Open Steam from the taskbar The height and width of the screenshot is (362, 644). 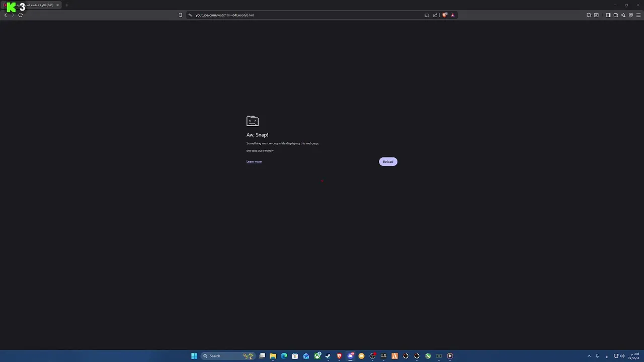coord(328,356)
